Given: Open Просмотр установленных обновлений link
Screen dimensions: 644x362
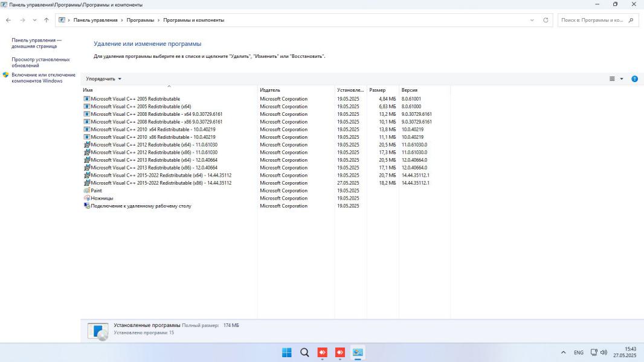Looking at the screenshot, I should (40, 62).
